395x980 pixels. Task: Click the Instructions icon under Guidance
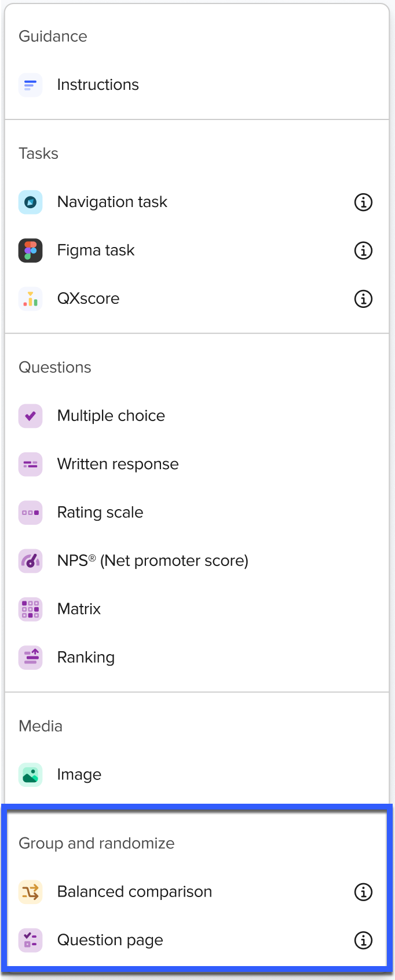(x=30, y=85)
